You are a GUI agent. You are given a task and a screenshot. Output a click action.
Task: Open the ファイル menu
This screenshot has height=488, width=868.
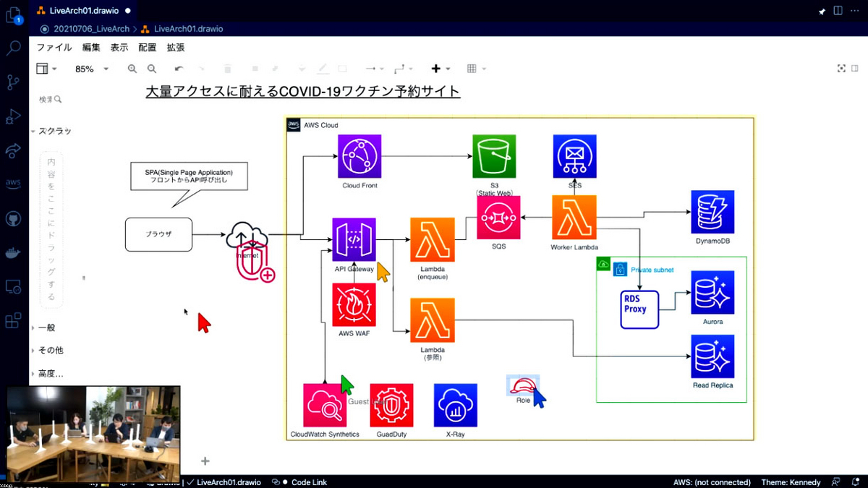(x=54, y=47)
